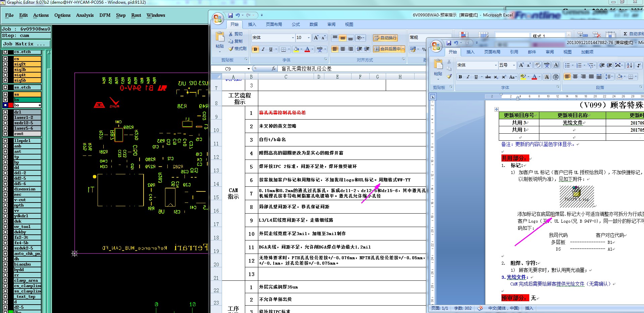The width and height of the screenshot is (644, 313).
Task: Switch to Word 引用 tab
Action: click(514, 52)
